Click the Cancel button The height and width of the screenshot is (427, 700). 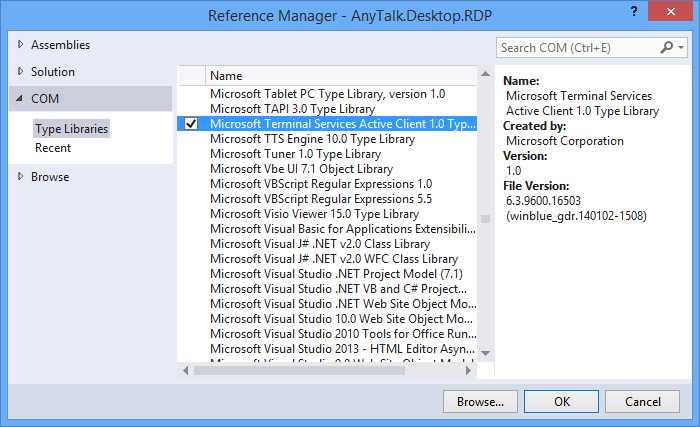click(x=642, y=402)
